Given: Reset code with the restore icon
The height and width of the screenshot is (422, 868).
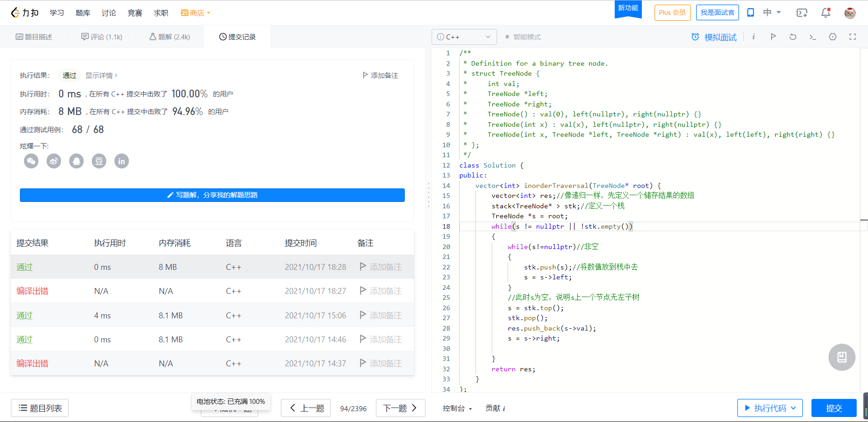Looking at the screenshot, I should [x=793, y=37].
